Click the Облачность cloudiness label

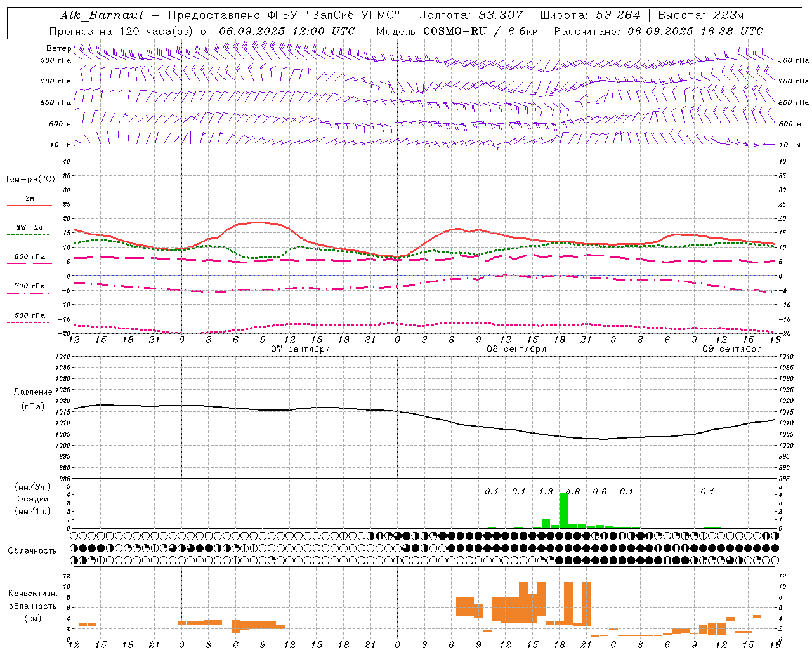coord(32,551)
